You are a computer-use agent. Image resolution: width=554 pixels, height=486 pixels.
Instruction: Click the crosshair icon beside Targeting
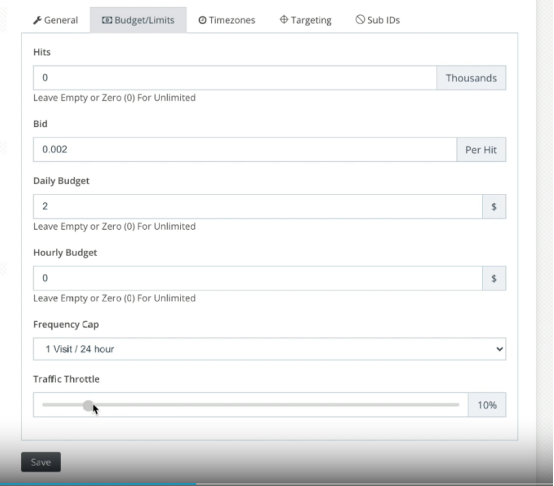click(284, 19)
